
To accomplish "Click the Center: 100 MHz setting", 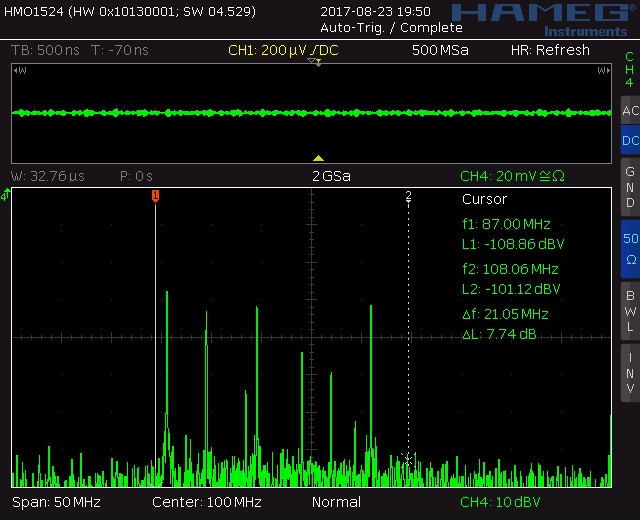I will coord(206,502).
